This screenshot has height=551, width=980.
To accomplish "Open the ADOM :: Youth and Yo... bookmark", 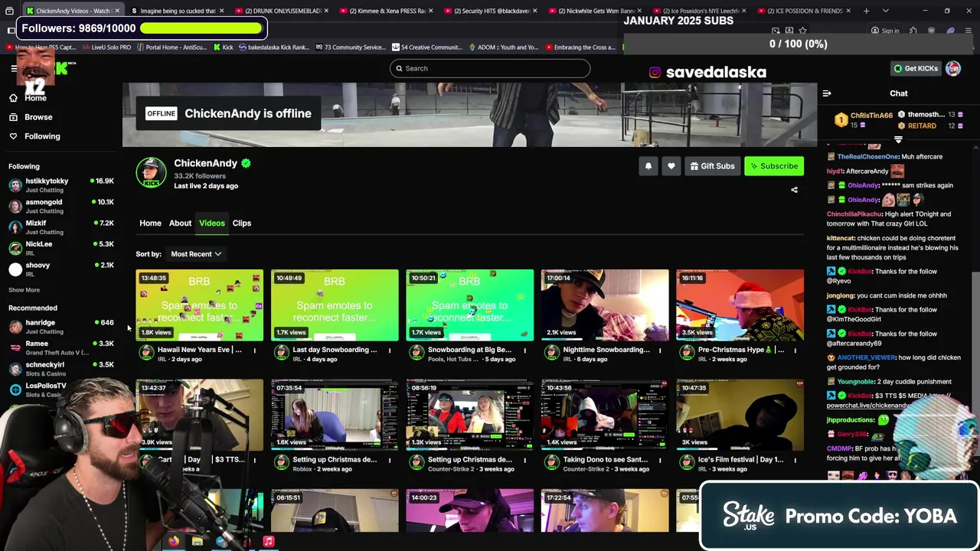I will (x=503, y=47).
